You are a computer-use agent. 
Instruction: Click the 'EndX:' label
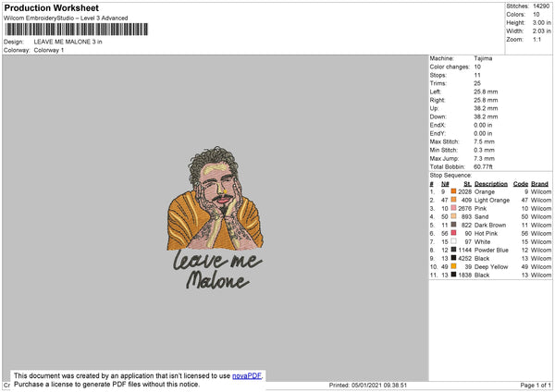point(438,125)
